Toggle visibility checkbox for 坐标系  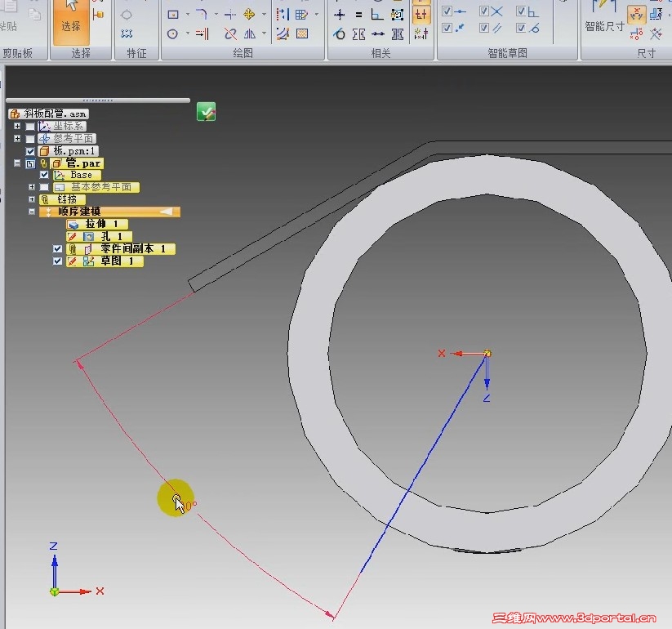[30, 127]
